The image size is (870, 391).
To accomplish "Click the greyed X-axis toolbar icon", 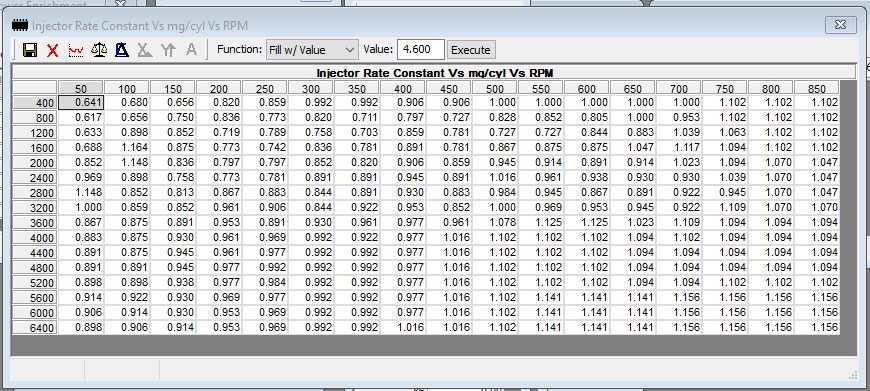I will click(145, 50).
